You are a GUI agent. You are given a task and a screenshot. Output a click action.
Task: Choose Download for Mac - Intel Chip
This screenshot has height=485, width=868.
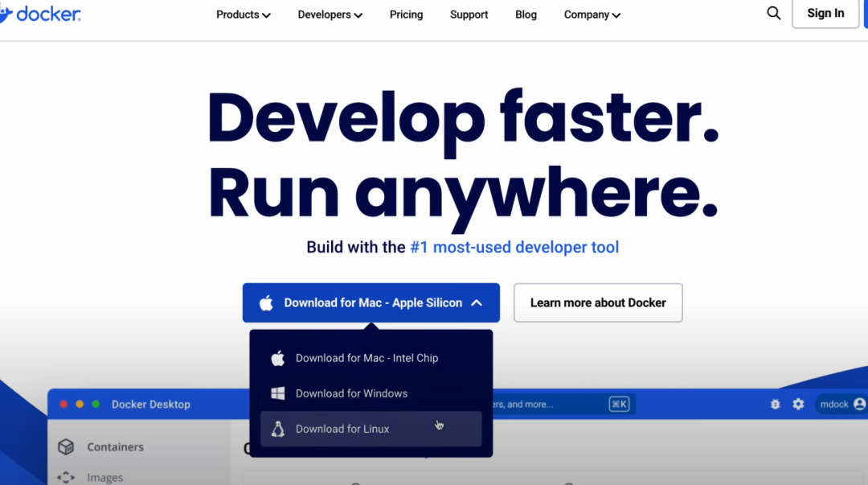coord(371,358)
